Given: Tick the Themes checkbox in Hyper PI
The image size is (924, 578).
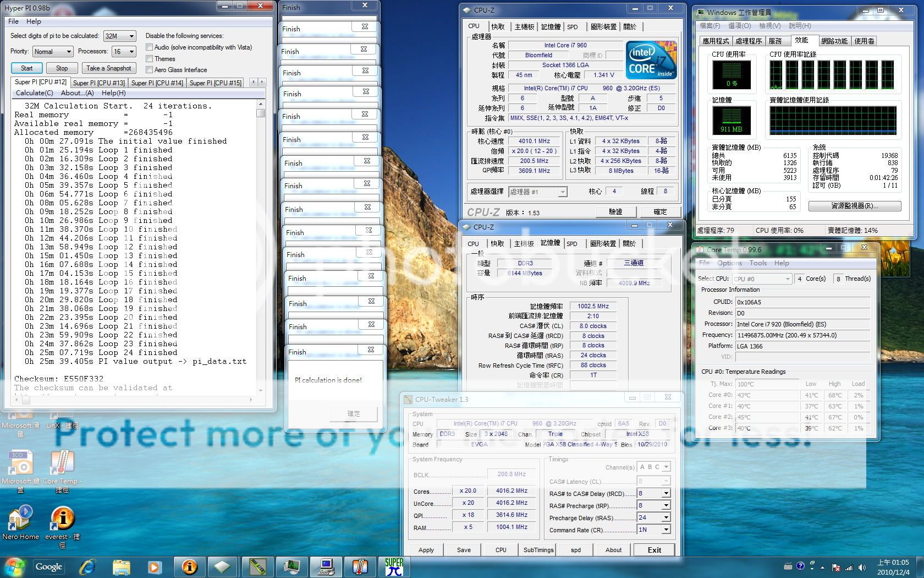Looking at the screenshot, I should [149, 58].
